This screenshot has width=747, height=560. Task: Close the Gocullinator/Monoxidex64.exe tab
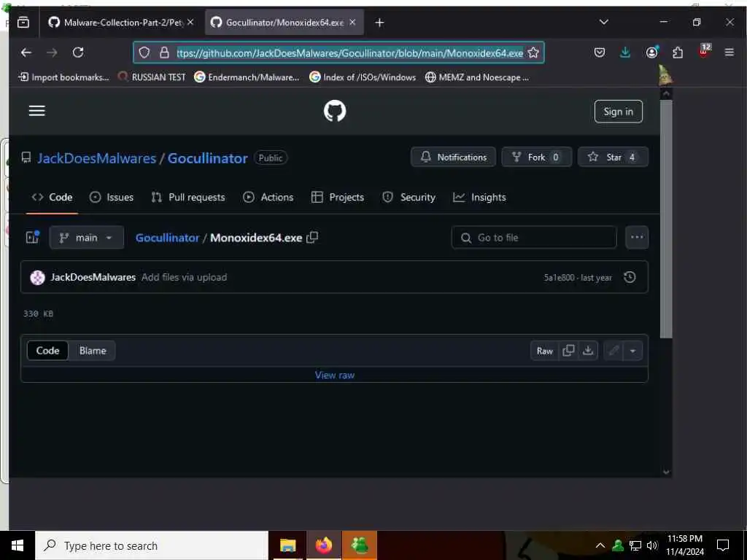(352, 23)
